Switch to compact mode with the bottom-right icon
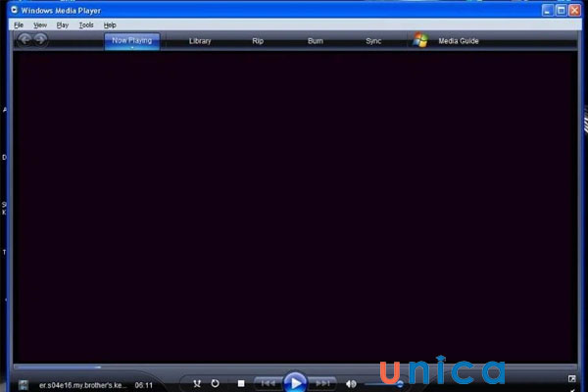Viewport: 588px width, 392px height. (x=572, y=379)
